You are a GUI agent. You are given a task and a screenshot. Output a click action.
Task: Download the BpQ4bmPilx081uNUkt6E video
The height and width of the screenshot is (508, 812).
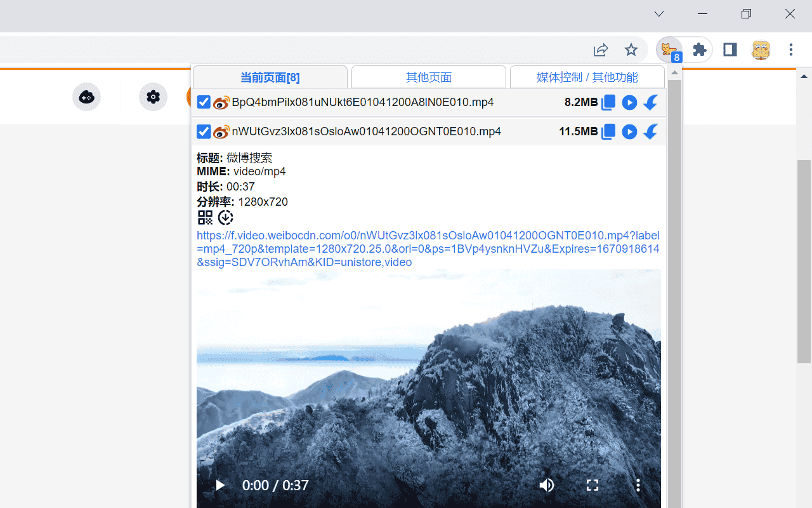tap(650, 102)
